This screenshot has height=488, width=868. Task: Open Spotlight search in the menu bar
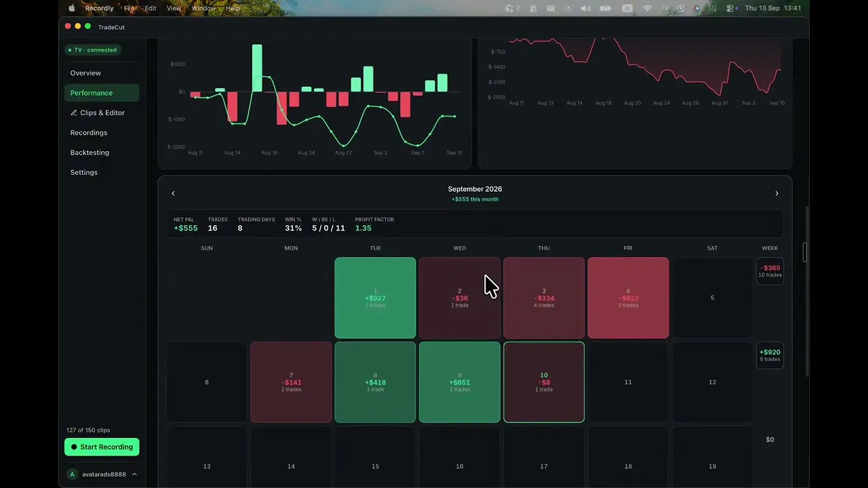point(665,8)
